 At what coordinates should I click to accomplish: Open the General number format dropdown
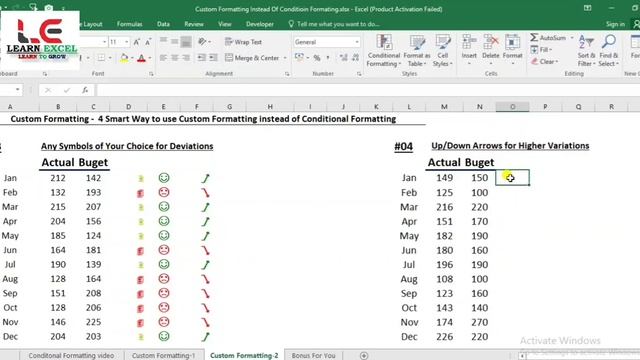pos(357,42)
